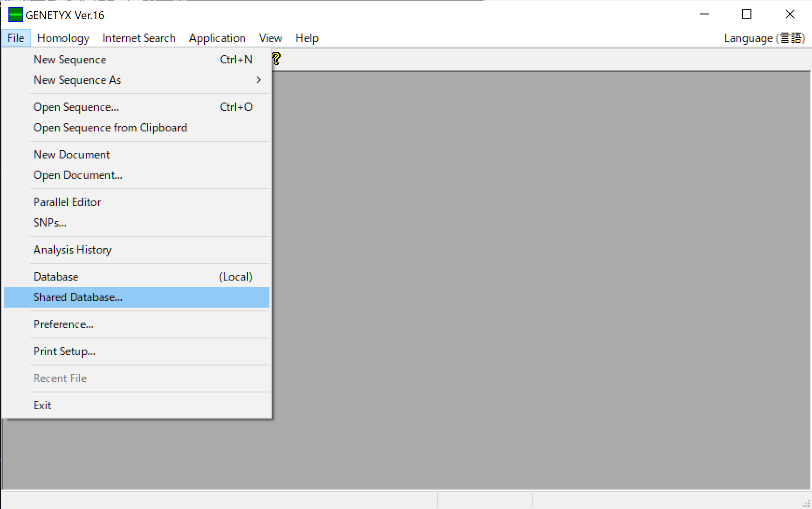Click the GENETYX green app icon
This screenshot has height=509, width=812.
click(16, 15)
